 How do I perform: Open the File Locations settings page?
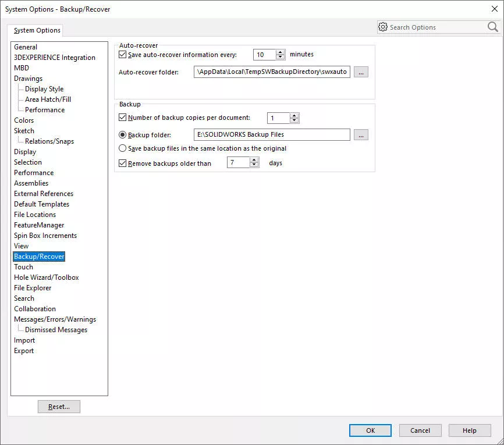34,214
